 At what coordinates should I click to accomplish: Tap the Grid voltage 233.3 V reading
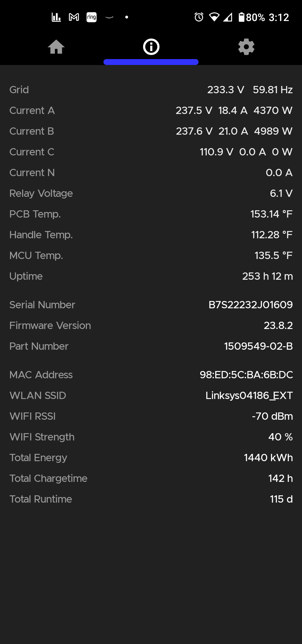coord(226,90)
